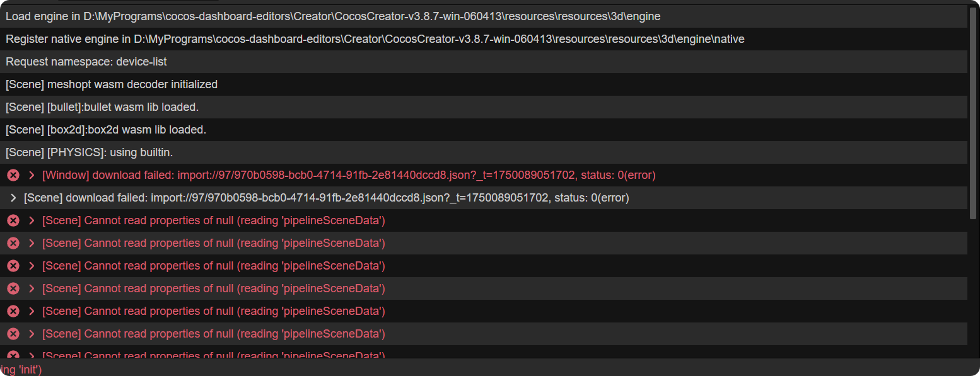Select the "Load engine in" log line
980x376 pixels.
coord(333,16)
